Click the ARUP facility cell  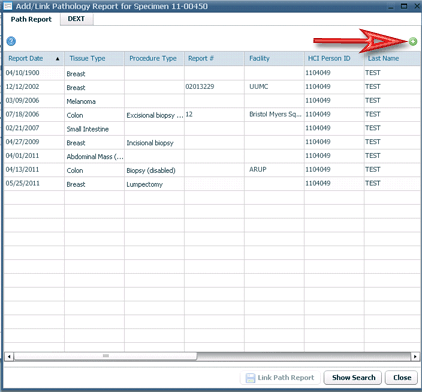click(x=274, y=170)
